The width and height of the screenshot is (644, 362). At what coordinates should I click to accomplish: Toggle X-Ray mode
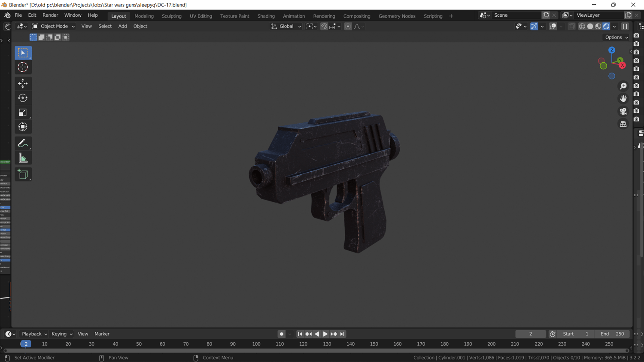point(571,26)
